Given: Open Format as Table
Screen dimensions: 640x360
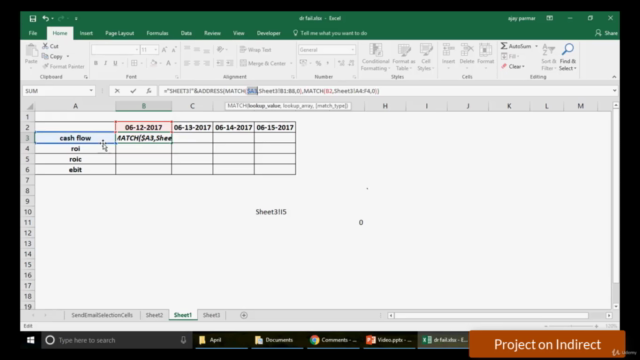Looking at the screenshot, I should [404, 57].
